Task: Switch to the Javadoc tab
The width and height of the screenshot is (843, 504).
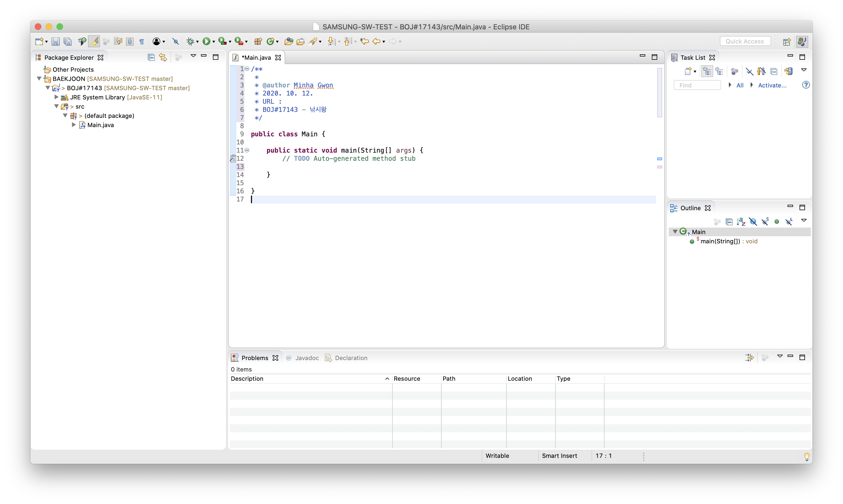Action: pyautogui.click(x=306, y=358)
